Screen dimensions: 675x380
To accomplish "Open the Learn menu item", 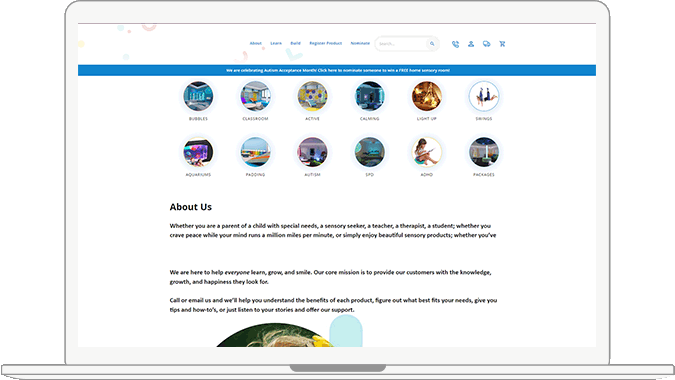I will click(x=276, y=43).
